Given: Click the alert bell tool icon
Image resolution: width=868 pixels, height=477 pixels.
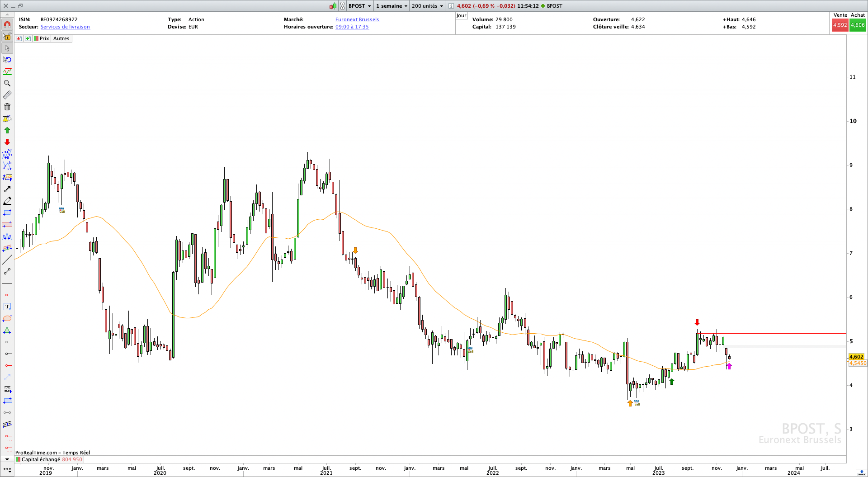Looking at the screenshot, I should tap(7, 118).
